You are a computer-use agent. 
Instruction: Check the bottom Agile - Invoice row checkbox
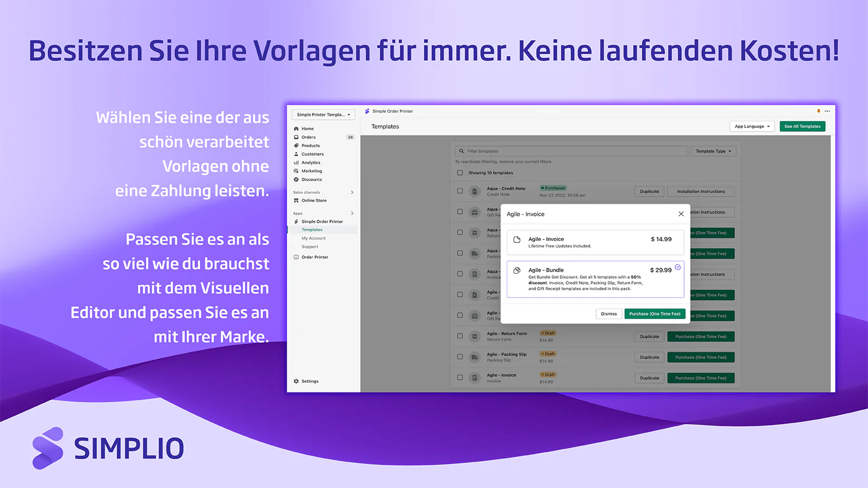coord(460,378)
